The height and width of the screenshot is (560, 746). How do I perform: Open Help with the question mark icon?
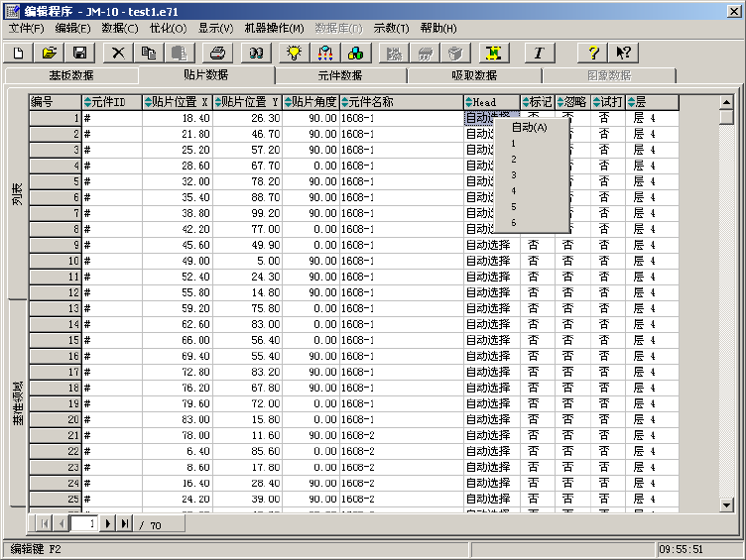[593, 53]
